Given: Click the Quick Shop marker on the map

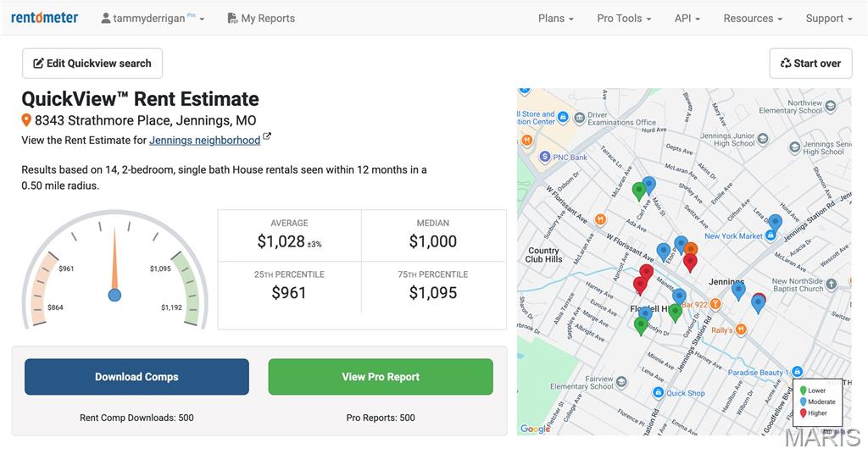Looking at the screenshot, I should tap(659, 393).
